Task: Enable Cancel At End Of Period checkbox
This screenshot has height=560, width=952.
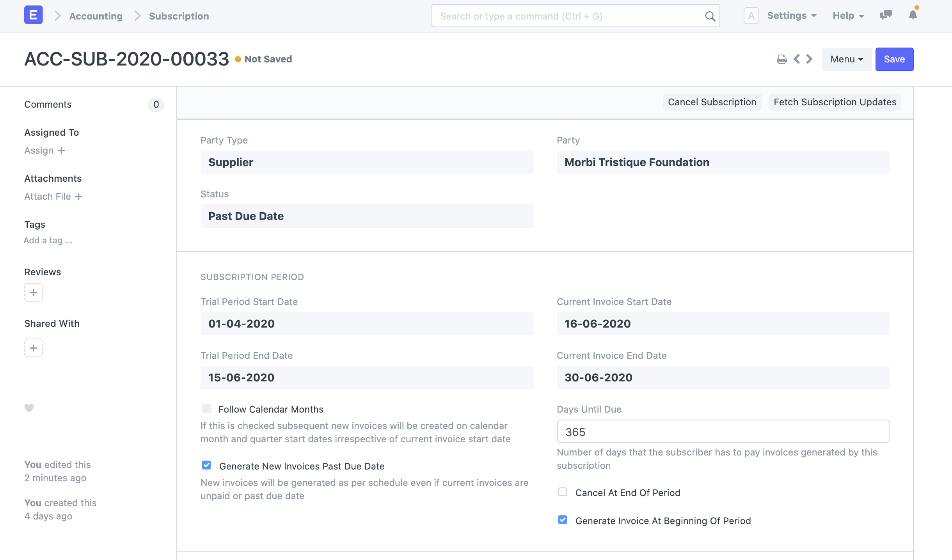Action: click(563, 493)
